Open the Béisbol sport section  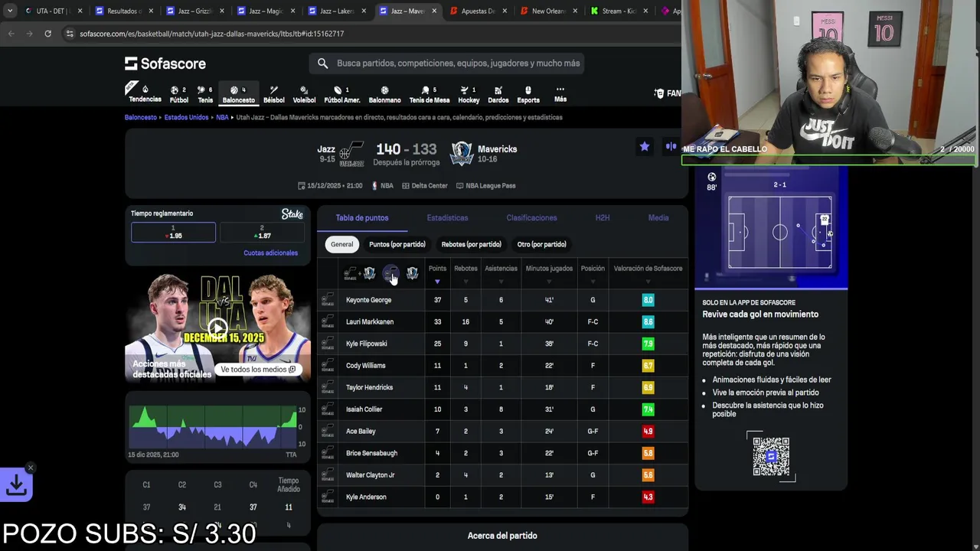coord(273,94)
